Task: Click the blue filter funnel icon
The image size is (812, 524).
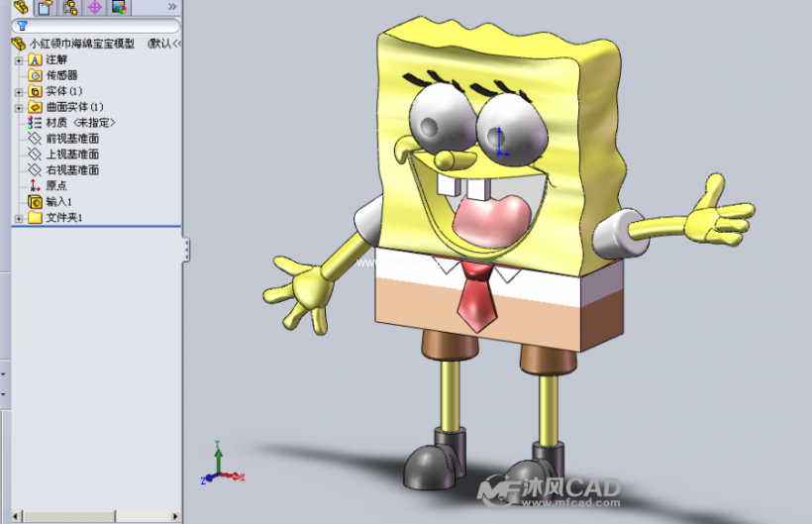Action: [22, 26]
